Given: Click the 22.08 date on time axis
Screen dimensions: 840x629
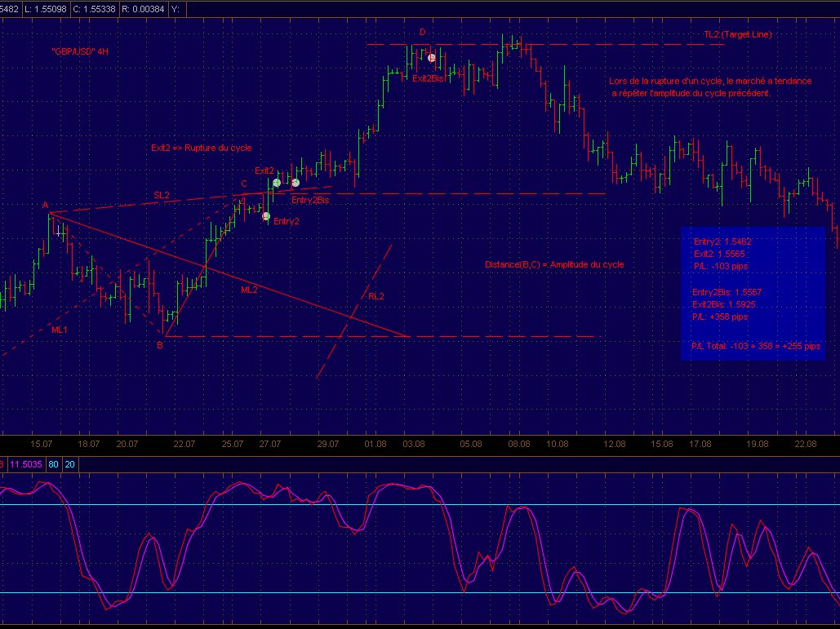Looking at the screenshot, I should (x=805, y=444).
